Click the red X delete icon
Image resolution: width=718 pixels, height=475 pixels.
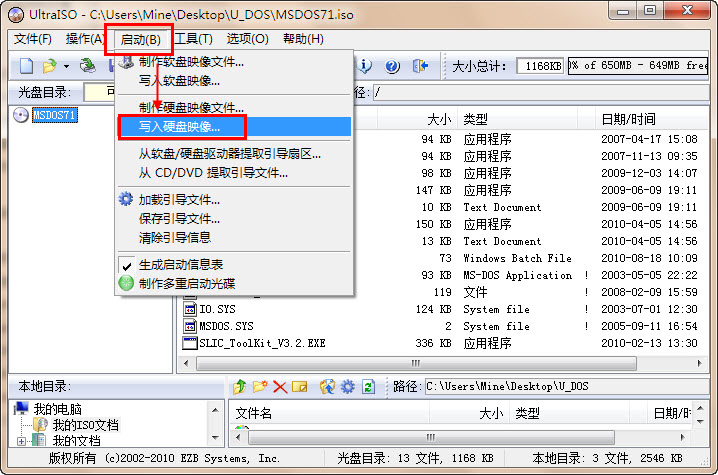280,388
